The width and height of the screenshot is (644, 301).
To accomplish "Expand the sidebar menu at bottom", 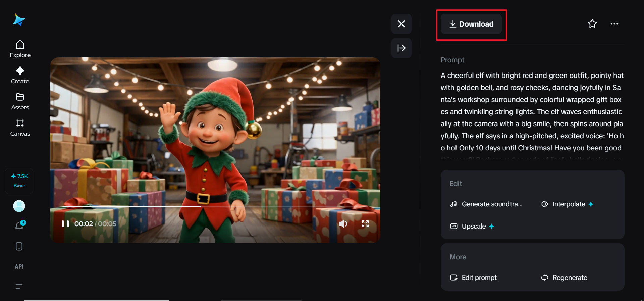I will [19, 287].
